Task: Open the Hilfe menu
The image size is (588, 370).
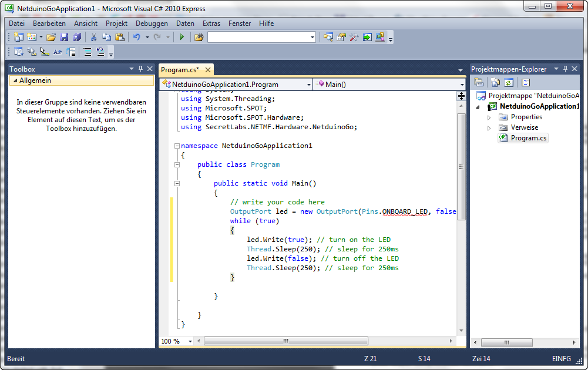Action: coord(266,23)
